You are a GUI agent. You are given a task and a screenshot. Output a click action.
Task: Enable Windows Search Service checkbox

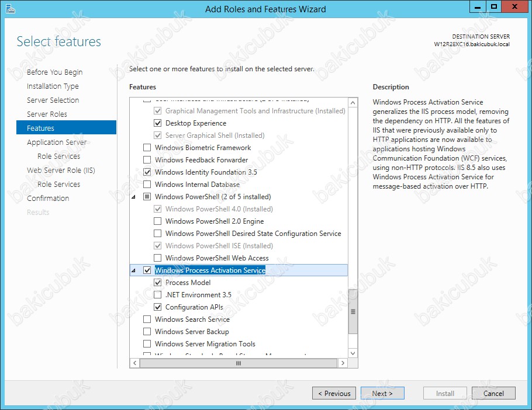[147, 319]
